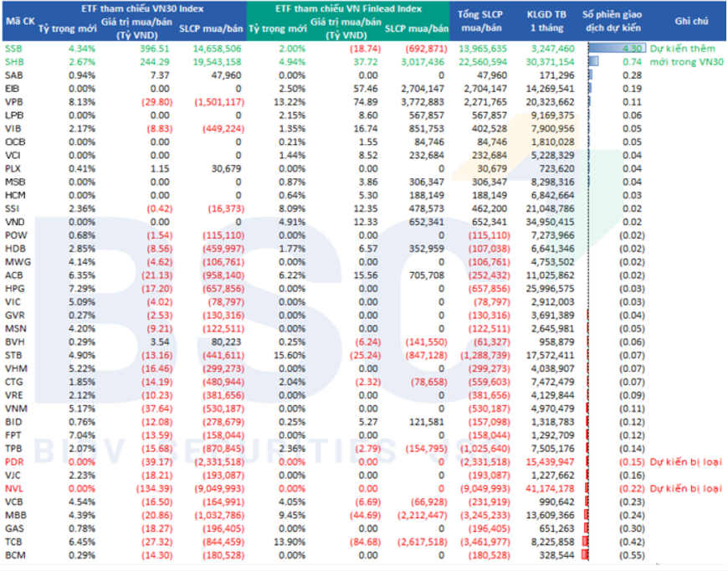Select EIB's Finlead buy value 57.46
The width and height of the screenshot is (728, 571).
[x=366, y=89]
